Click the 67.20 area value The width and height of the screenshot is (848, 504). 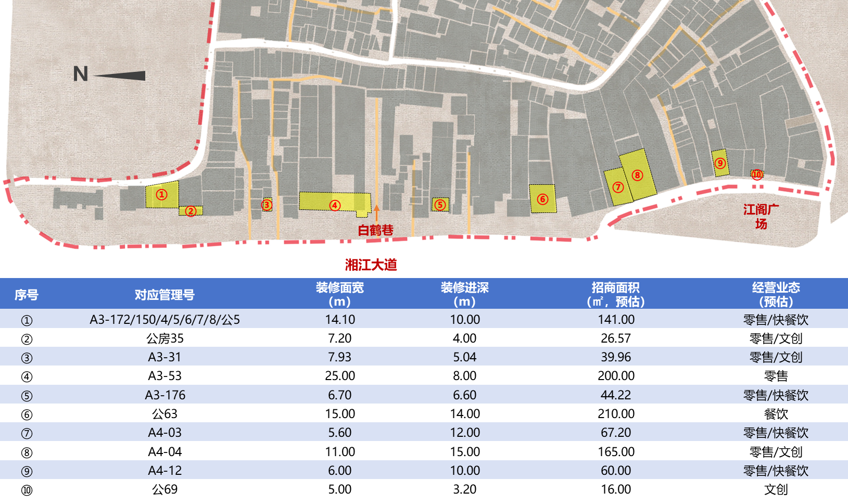(616, 433)
